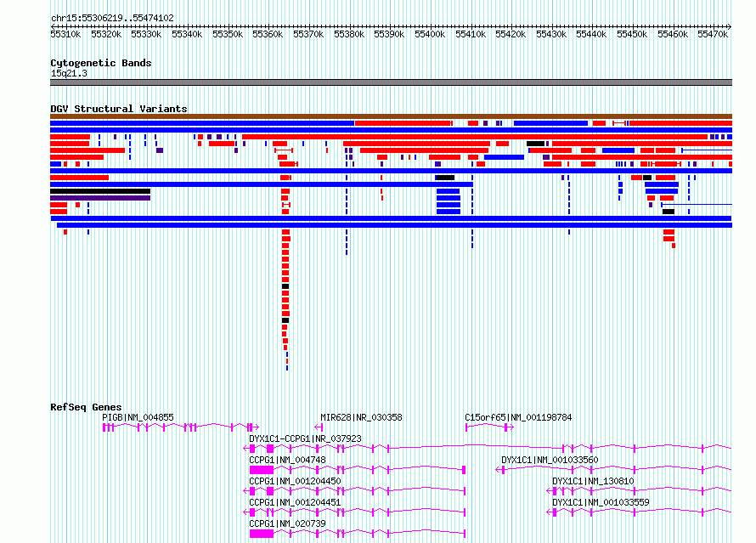Click the CCPG1|NM_001204451 transcript label

295,502
